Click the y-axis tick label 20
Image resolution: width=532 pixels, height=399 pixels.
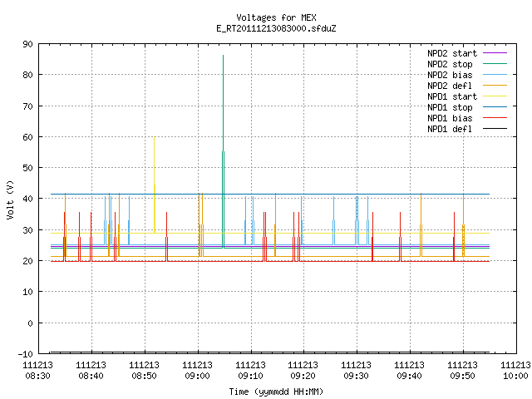(27, 261)
